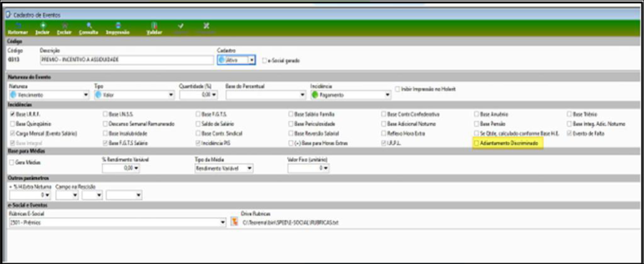
Task: Tick the Gera Médias checkbox
Action: tap(12, 163)
